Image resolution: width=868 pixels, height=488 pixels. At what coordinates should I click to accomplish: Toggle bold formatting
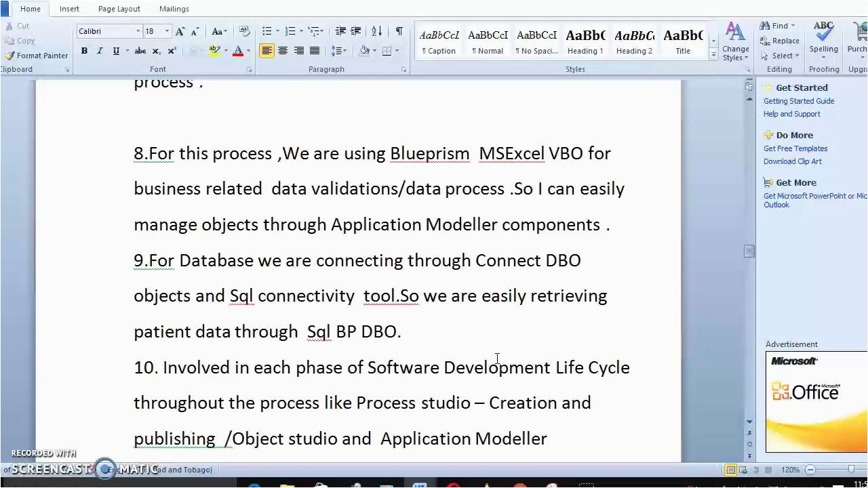coord(84,51)
